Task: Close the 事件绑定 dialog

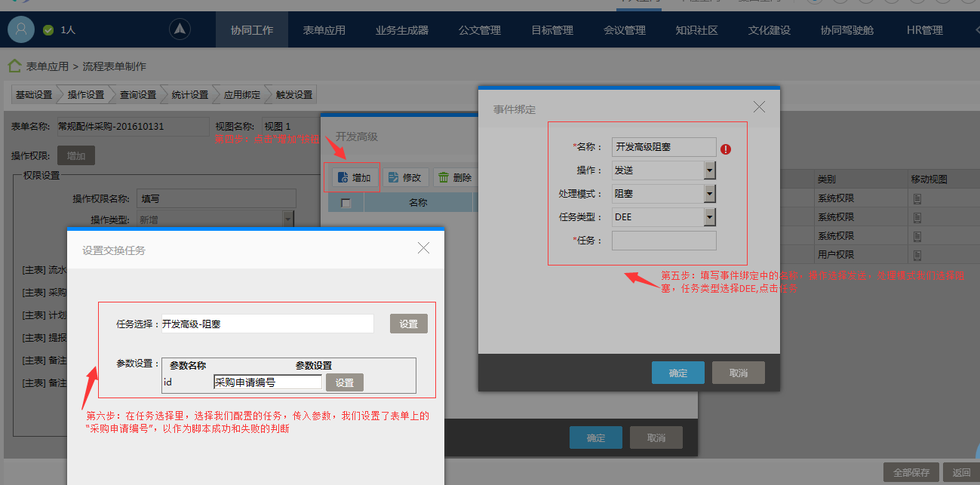Action: pos(759,107)
